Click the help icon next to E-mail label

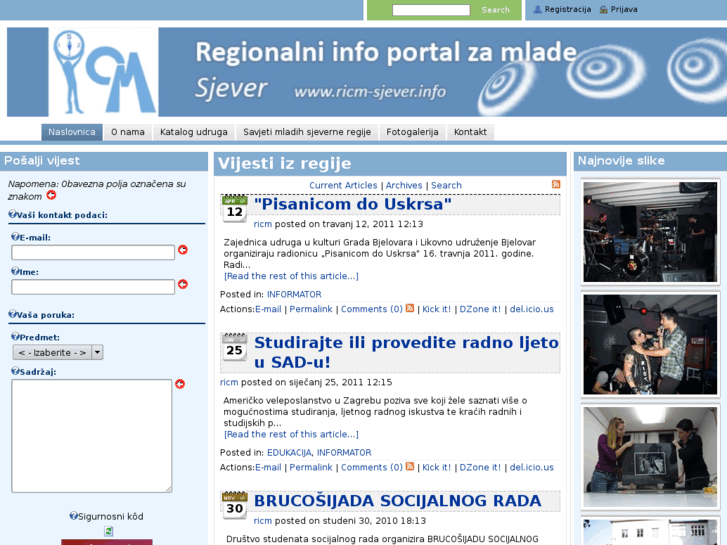15,237
